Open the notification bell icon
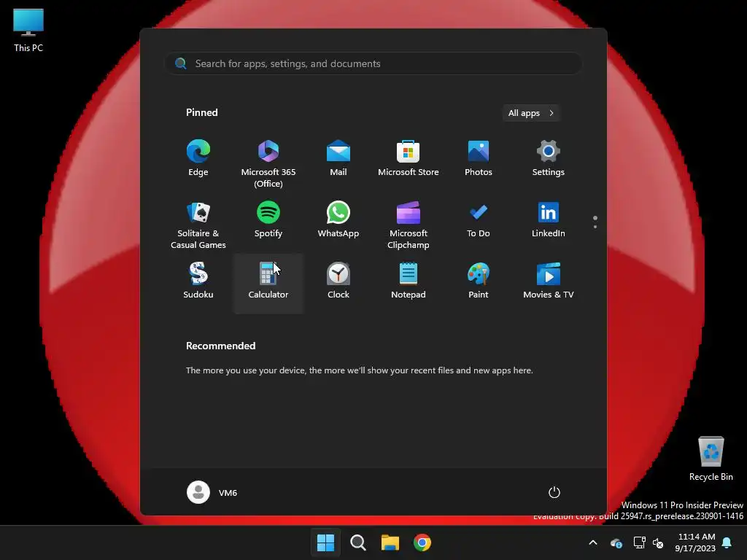 [x=727, y=542]
